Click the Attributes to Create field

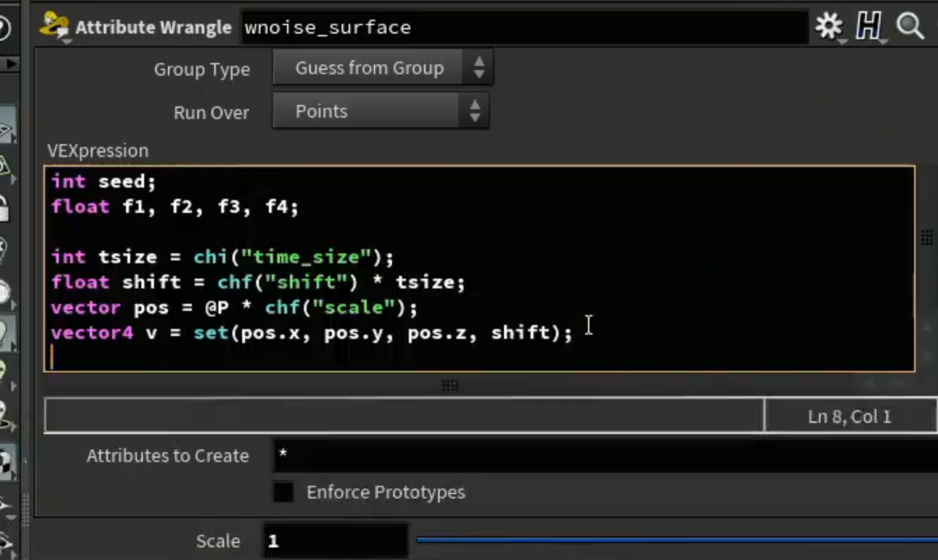[605, 454]
